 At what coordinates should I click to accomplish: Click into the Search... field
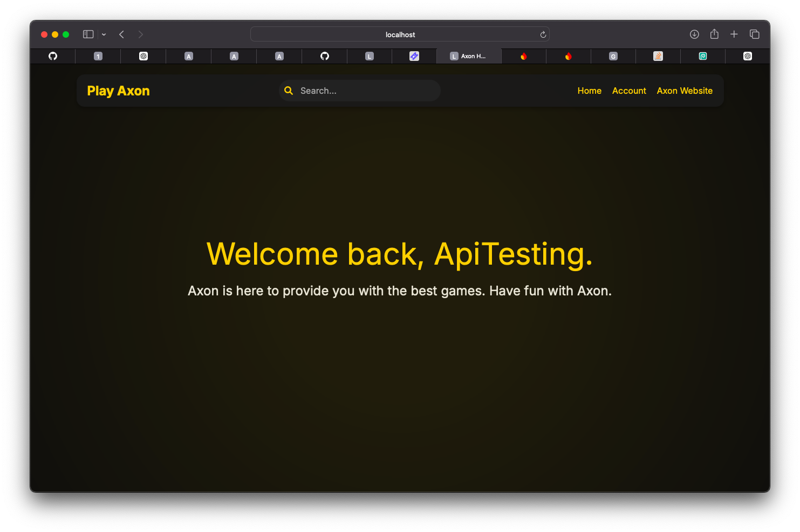point(367,91)
